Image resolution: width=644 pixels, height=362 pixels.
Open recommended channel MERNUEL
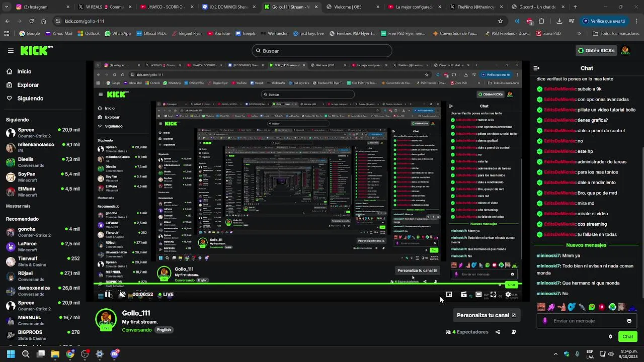[43, 320]
